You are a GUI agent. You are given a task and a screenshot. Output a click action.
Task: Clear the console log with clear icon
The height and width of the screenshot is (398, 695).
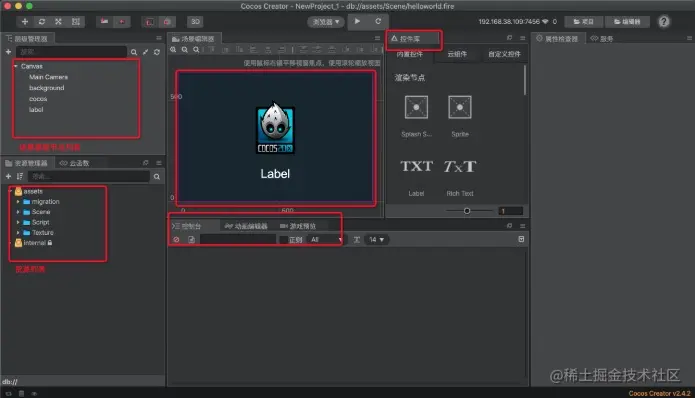tap(176, 240)
